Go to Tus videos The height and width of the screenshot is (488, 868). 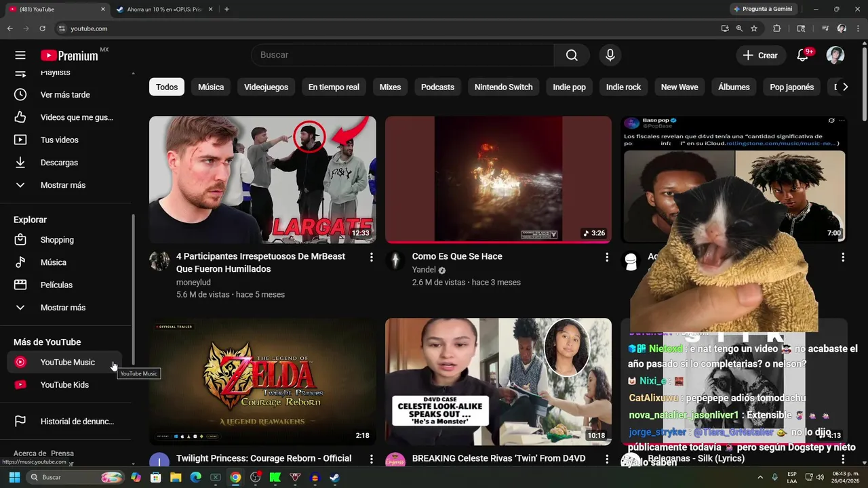point(65,140)
